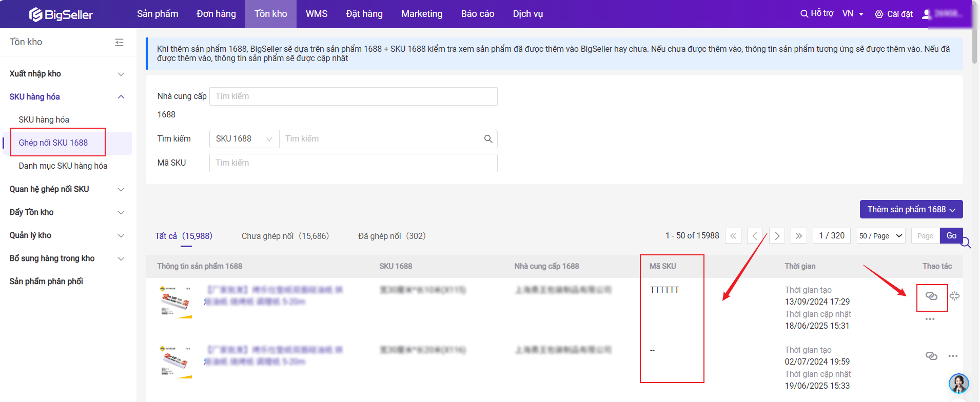Image resolution: width=980 pixels, height=402 pixels.
Task: Click thumbnail of the 02/07/2024 product row
Action: pos(176,362)
